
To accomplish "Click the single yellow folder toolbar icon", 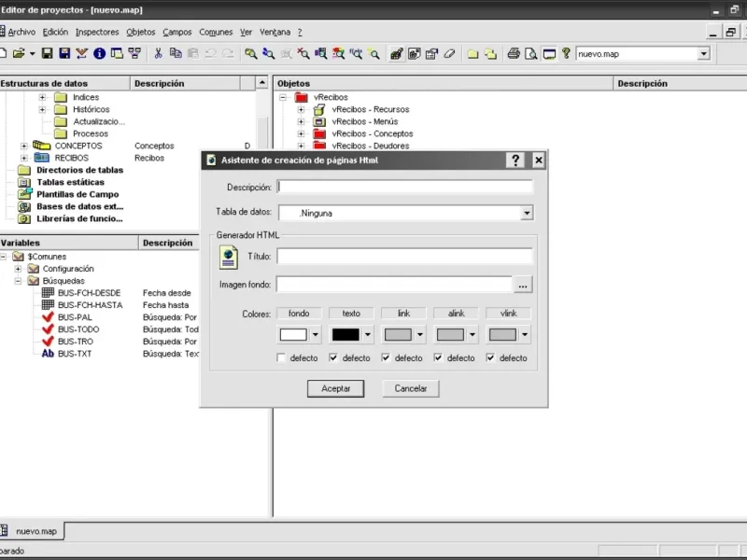I will pyautogui.click(x=472, y=54).
